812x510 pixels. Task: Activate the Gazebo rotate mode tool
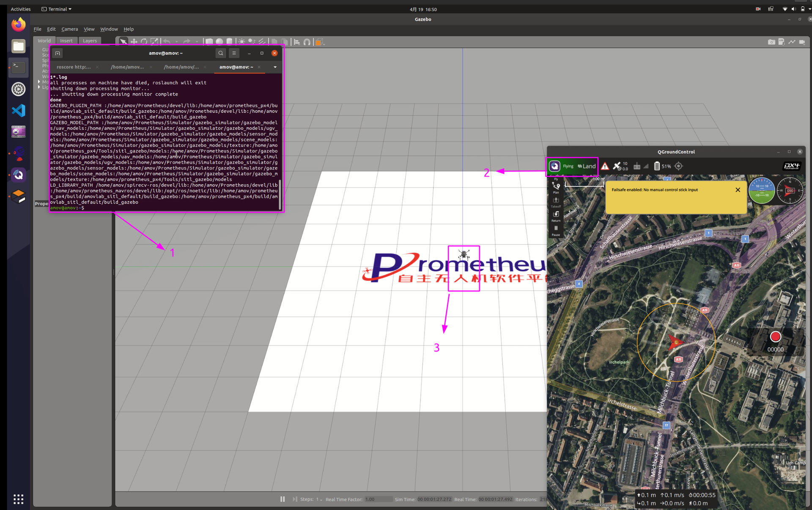[144, 41]
